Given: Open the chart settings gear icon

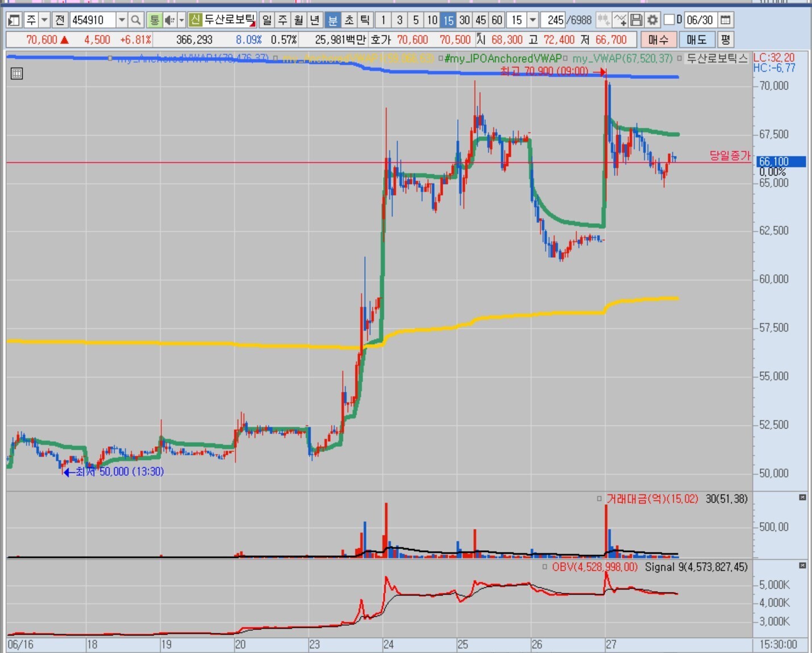Looking at the screenshot, I should [652, 20].
